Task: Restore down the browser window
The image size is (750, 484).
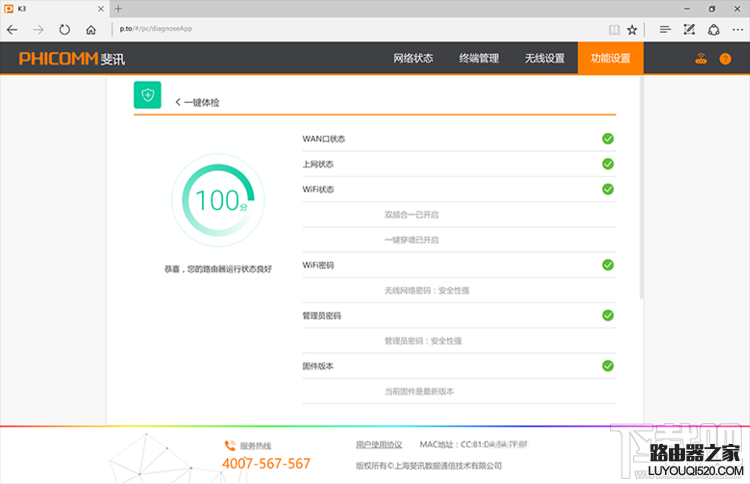Action: (712, 9)
